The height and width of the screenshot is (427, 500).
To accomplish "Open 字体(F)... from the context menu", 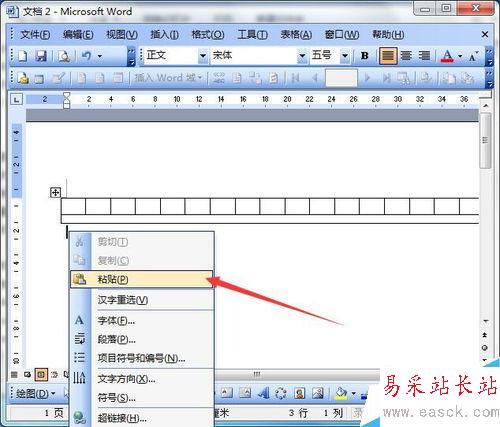I will (141, 320).
